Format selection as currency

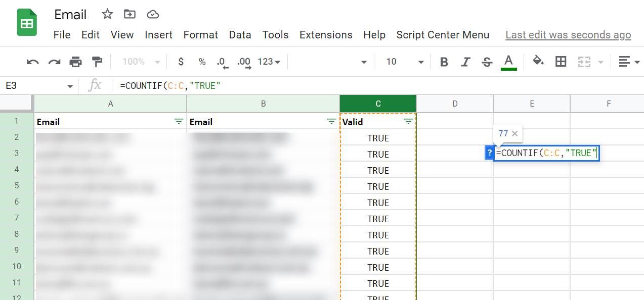181,61
